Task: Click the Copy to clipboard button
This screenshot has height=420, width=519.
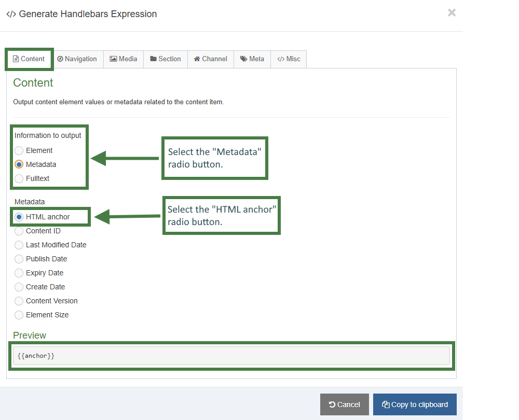Action: pos(415,404)
